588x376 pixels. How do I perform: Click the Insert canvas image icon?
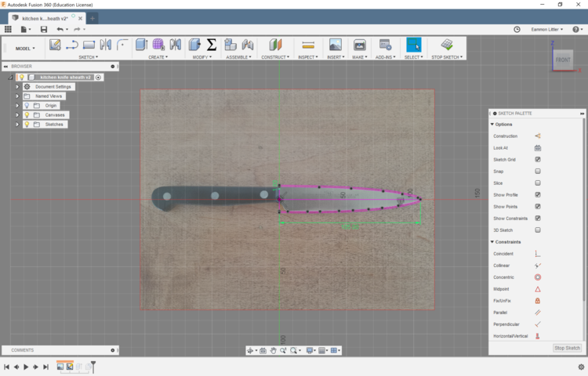pos(336,45)
